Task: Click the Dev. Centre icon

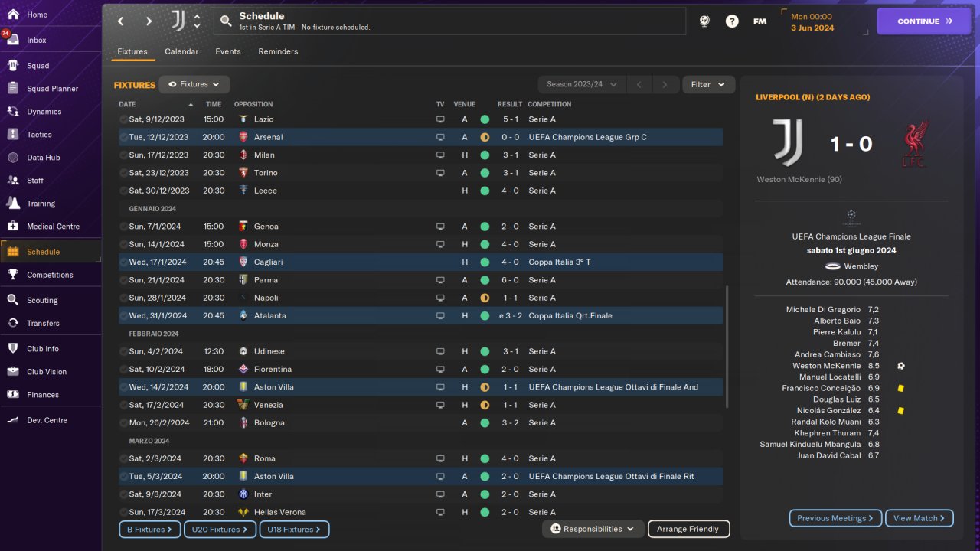Action: 12,420
